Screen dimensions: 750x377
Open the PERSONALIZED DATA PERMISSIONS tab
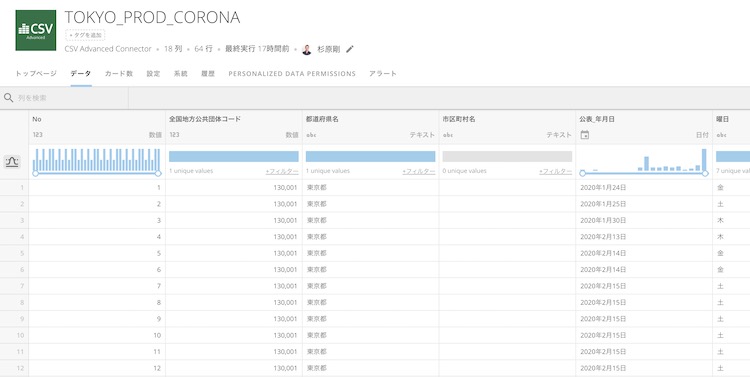pyautogui.click(x=292, y=74)
